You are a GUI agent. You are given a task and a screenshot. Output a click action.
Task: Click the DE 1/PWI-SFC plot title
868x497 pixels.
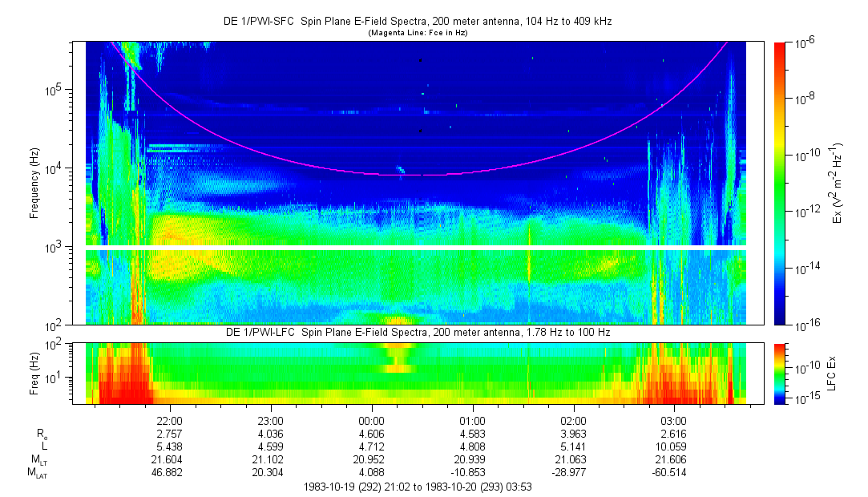[417, 22]
